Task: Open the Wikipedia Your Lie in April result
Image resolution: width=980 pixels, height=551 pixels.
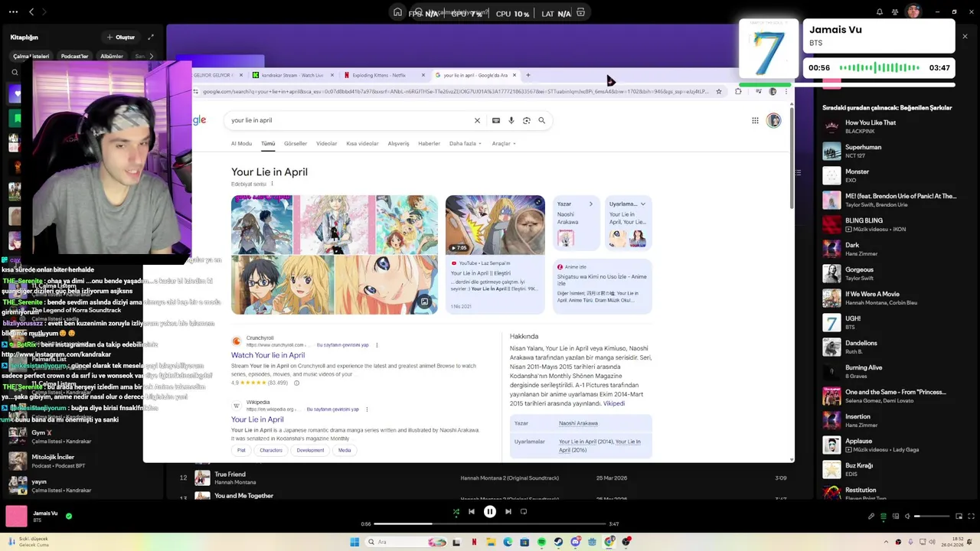Action: (257, 419)
